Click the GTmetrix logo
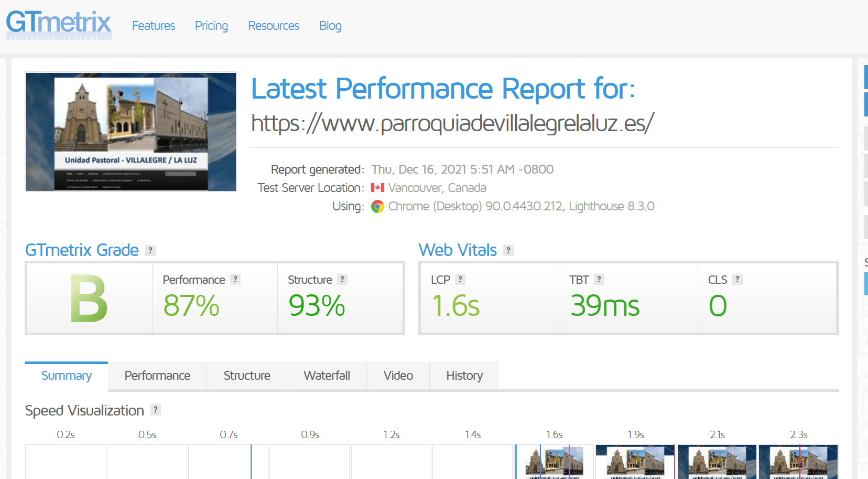 tap(59, 25)
